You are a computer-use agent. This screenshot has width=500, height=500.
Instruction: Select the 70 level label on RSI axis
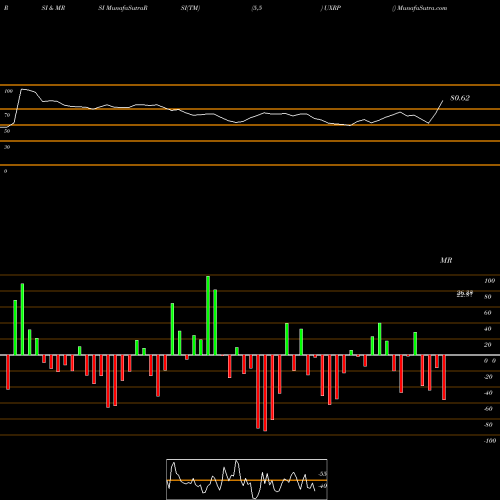point(7,115)
